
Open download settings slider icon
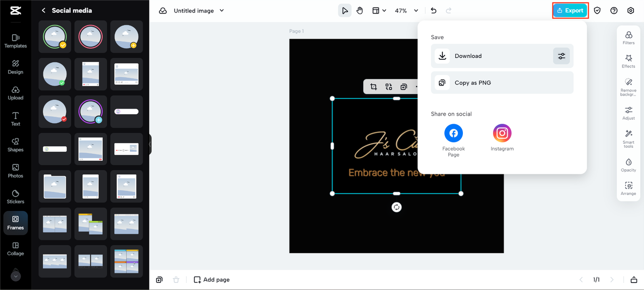[561, 56]
